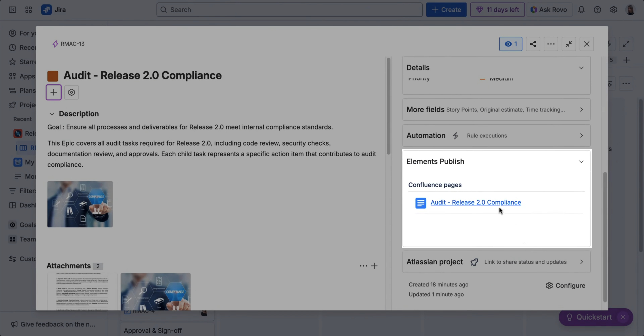Collapse the Elements Publish panel
Viewport: 644px width, 336px height.
point(581,162)
